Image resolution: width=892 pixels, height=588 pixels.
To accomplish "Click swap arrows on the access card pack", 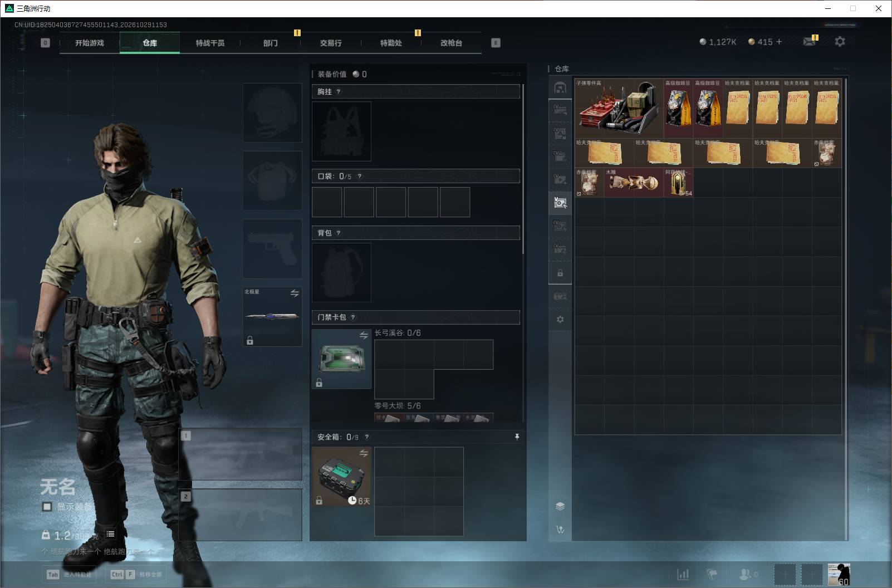I will point(364,335).
